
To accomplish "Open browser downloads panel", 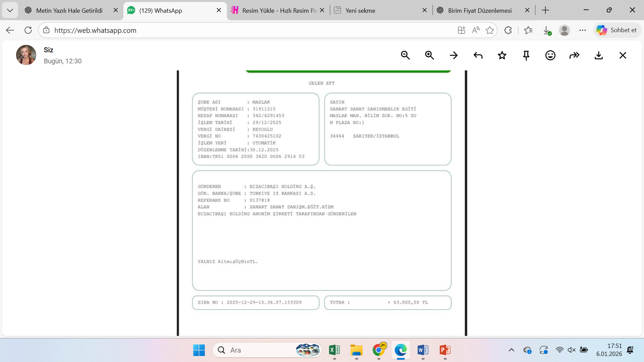I will [547, 31].
